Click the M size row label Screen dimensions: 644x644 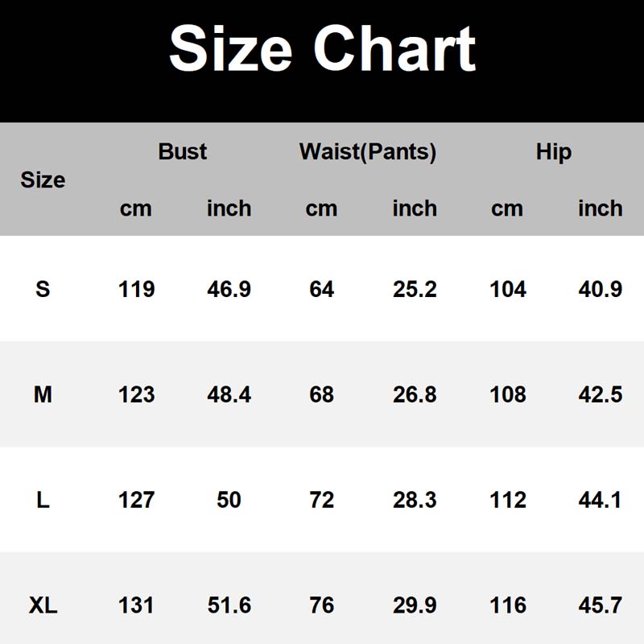pos(43,394)
